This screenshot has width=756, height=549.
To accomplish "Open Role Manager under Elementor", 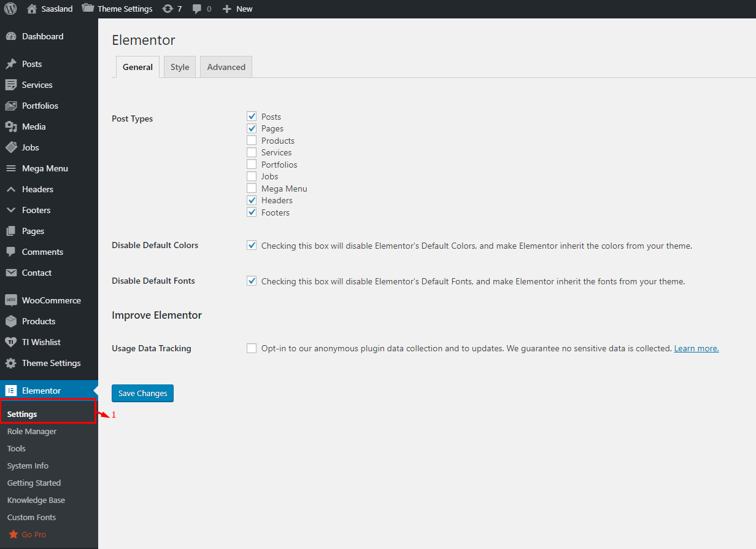I will click(x=31, y=431).
